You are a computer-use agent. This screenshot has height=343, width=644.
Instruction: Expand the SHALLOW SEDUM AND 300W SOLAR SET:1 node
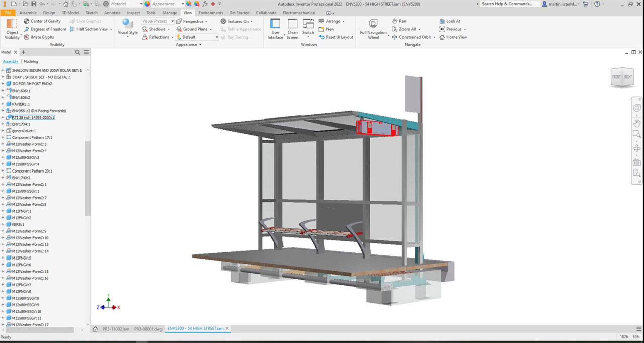(x=4, y=70)
